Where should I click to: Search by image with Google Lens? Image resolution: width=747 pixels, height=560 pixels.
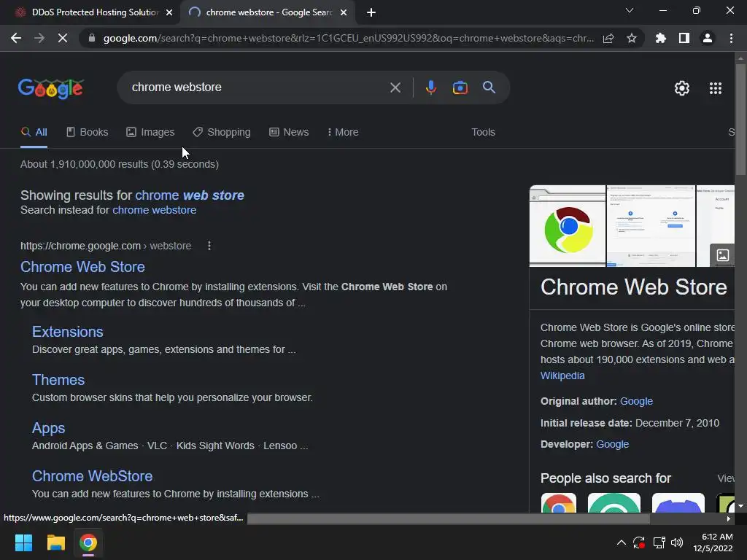pyautogui.click(x=460, y=87)
